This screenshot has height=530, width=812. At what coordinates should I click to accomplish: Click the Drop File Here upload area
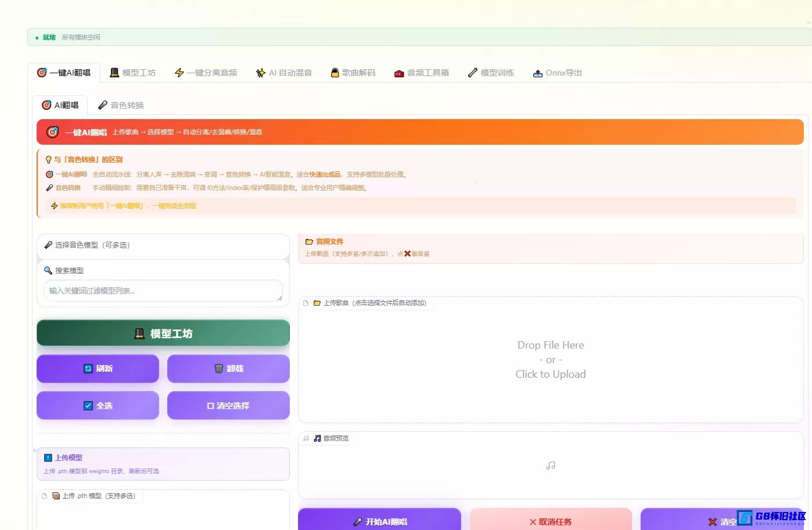click(551, 360)
